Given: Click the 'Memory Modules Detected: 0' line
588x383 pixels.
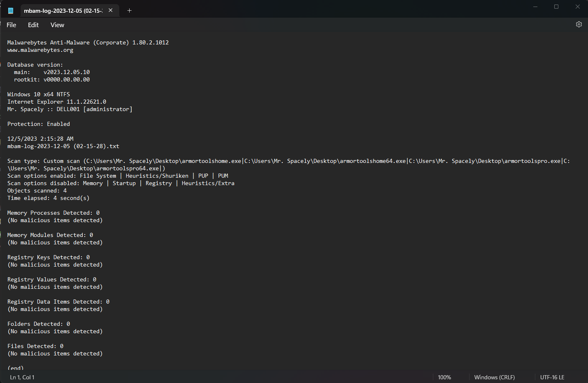Looking at the screenshot, I should tap(50, 235).
